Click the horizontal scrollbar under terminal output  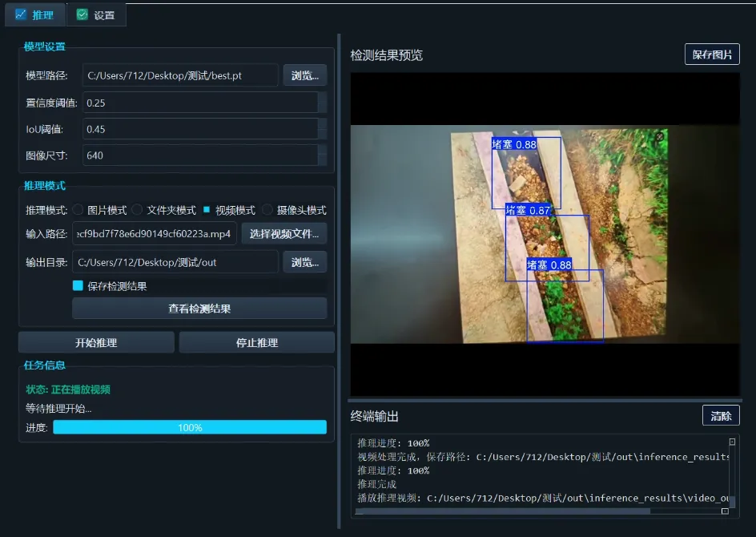tap(497, 511)
